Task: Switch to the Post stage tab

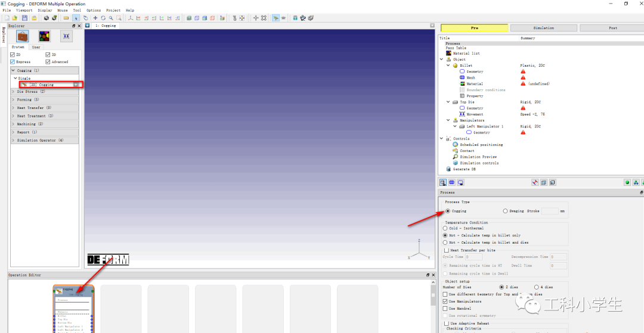Action: 612,28
